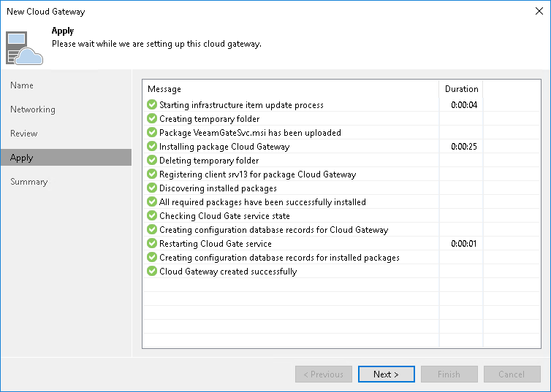The image size is (551, 392).
Task: Click the cloud gateway wizard header icon
Action: 25,47
